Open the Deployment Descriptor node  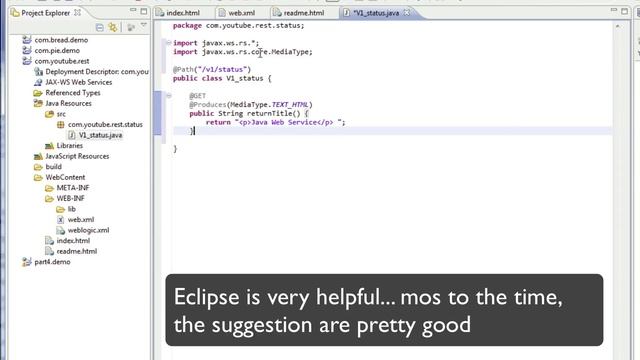97,72
